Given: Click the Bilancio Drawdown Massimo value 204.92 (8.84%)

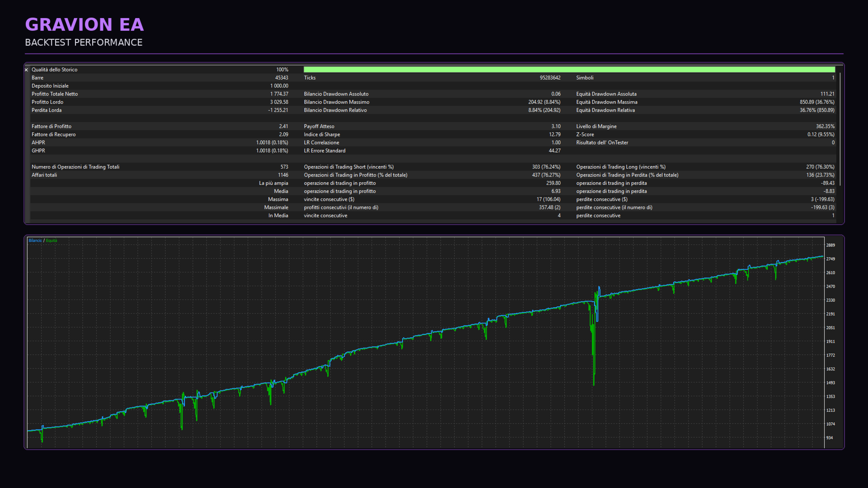Looking at the screenshot, I should (x=544, y=102).
